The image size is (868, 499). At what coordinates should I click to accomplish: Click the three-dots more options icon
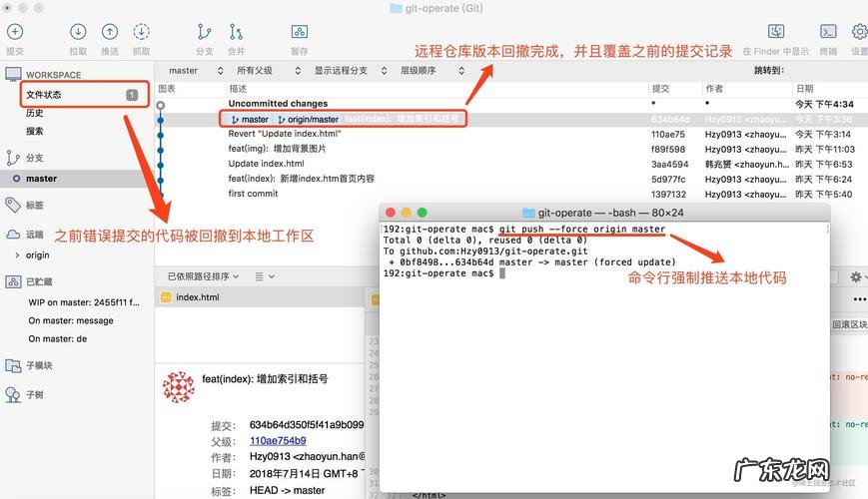[x=860, y=298]
